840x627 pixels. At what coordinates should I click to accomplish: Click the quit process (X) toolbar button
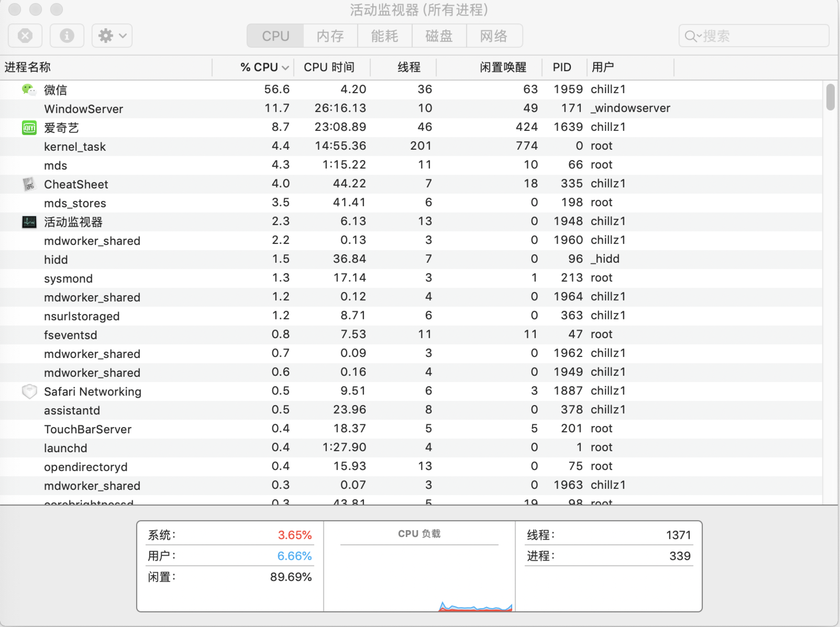click(x=25, y=36)
